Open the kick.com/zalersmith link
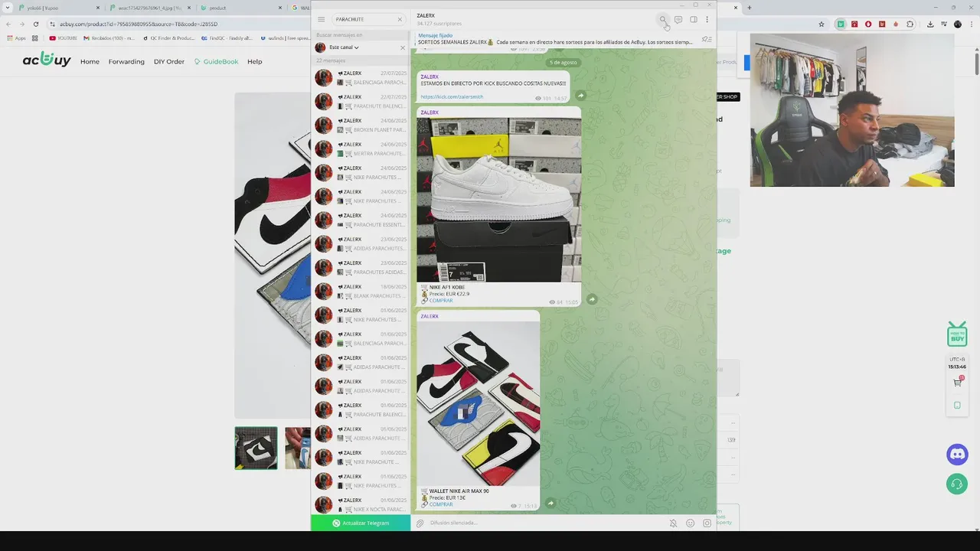Viewport: 980px width, 551px height. point(452,97)
